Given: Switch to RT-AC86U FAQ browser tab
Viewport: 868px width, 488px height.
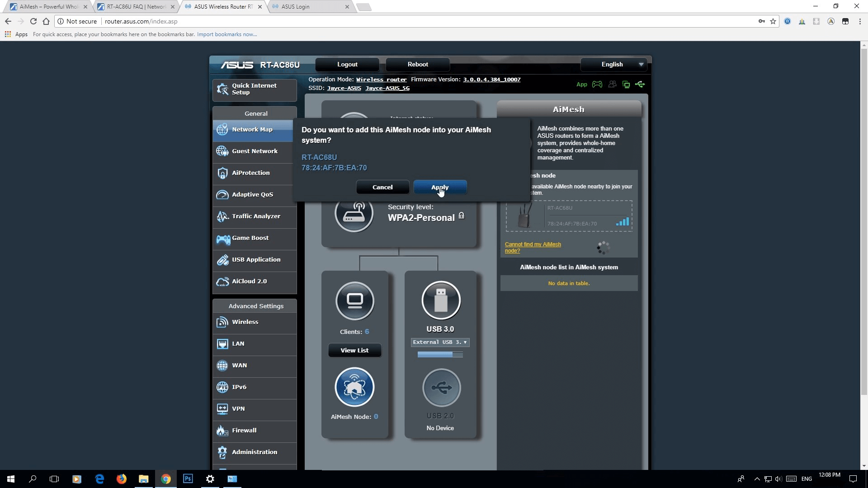Looking at the screenshot, I should (136, 7).
